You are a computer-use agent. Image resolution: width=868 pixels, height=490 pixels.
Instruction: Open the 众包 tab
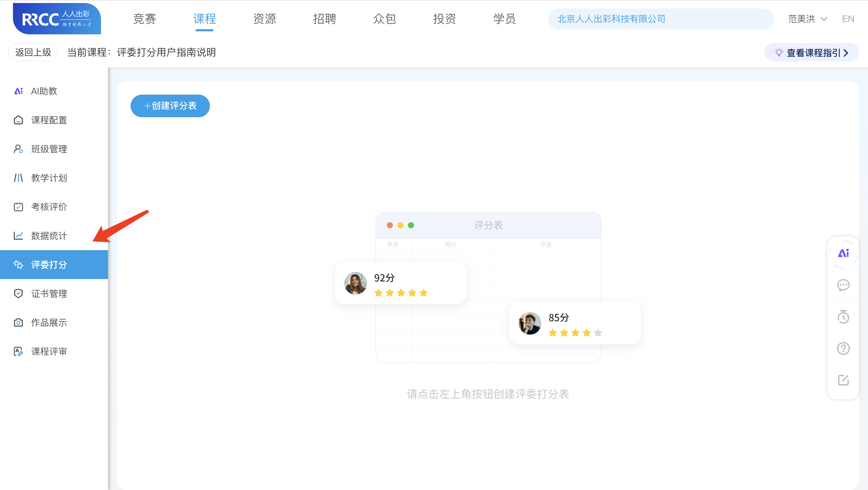[x=385, y=19]
